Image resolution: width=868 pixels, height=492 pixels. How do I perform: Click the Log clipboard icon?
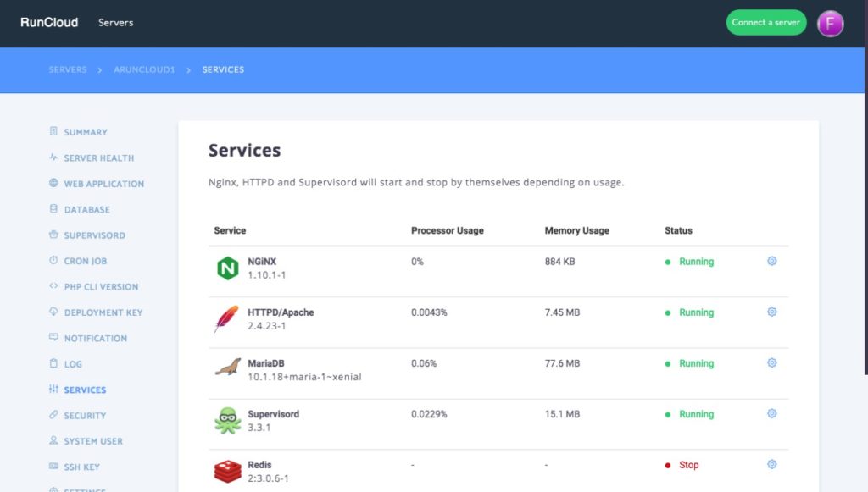(x=53, y=363)
